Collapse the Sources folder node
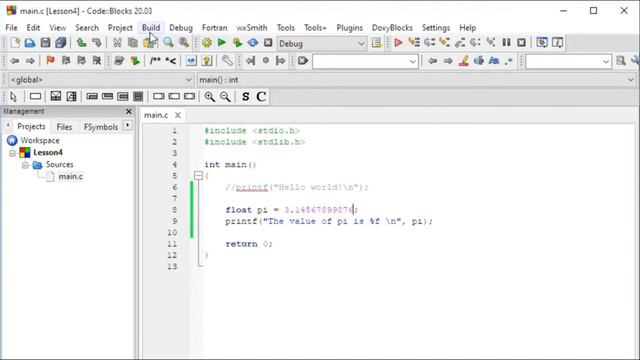 coord(25,165)
